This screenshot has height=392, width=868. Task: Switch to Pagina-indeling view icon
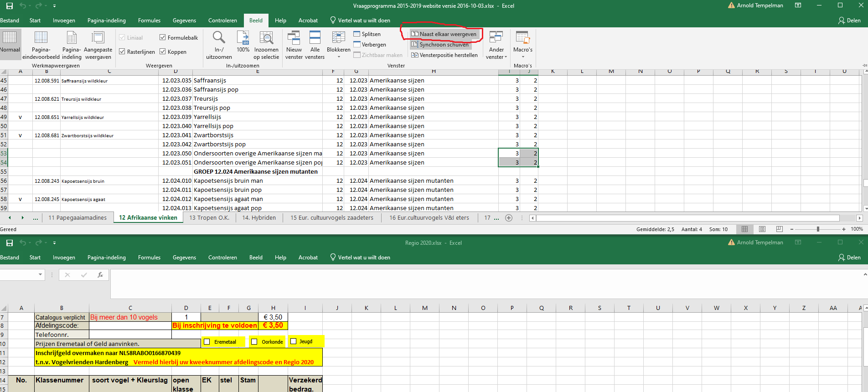[72, 45]
